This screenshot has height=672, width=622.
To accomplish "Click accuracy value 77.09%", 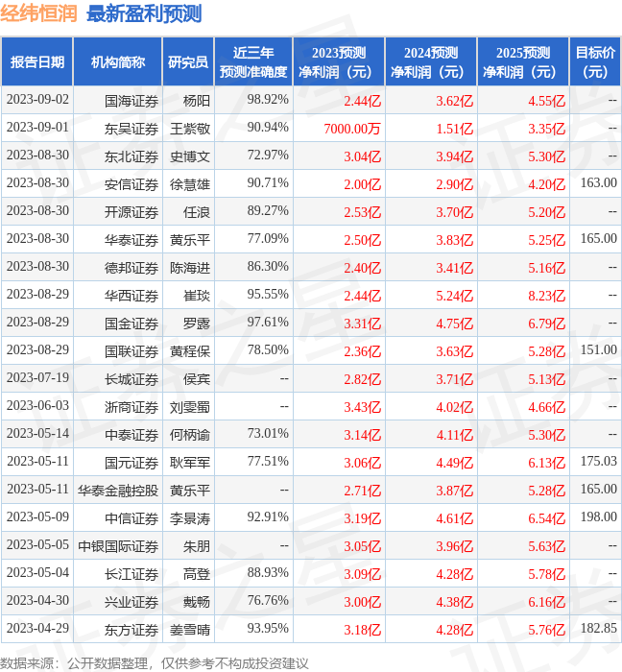I will coord(268,239).
